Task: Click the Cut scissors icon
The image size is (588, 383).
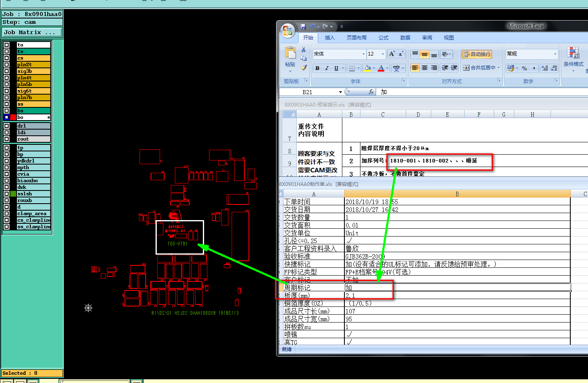Action: pyautogui.click(x=304, y=49)
